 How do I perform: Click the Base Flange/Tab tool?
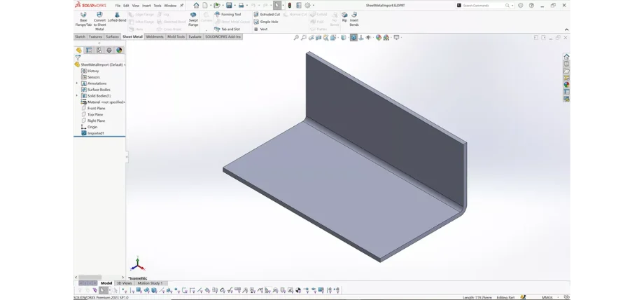[83, 20]
